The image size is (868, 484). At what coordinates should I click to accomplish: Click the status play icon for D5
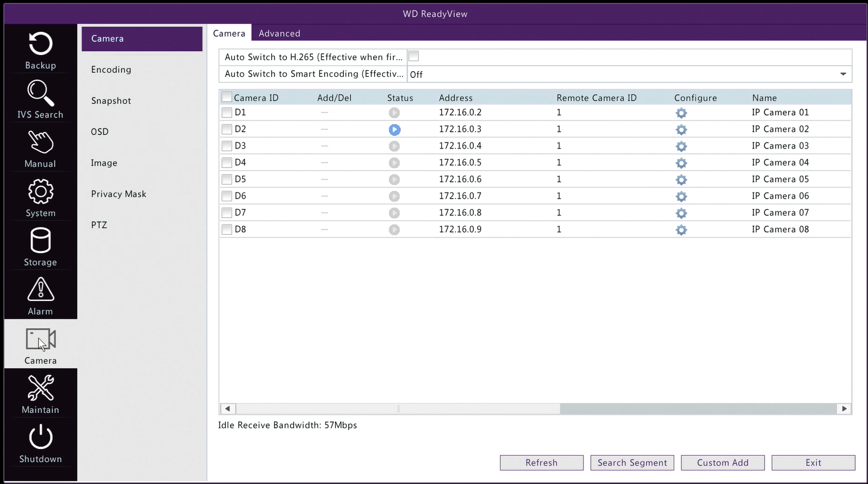point(394,180)
